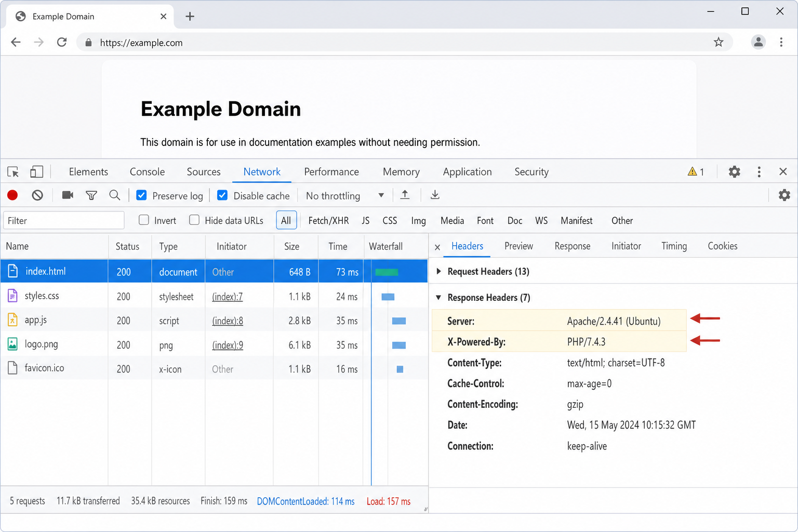Filter requests by Img
The width and height of the screenshot is (798, 532).
(418, 221)
